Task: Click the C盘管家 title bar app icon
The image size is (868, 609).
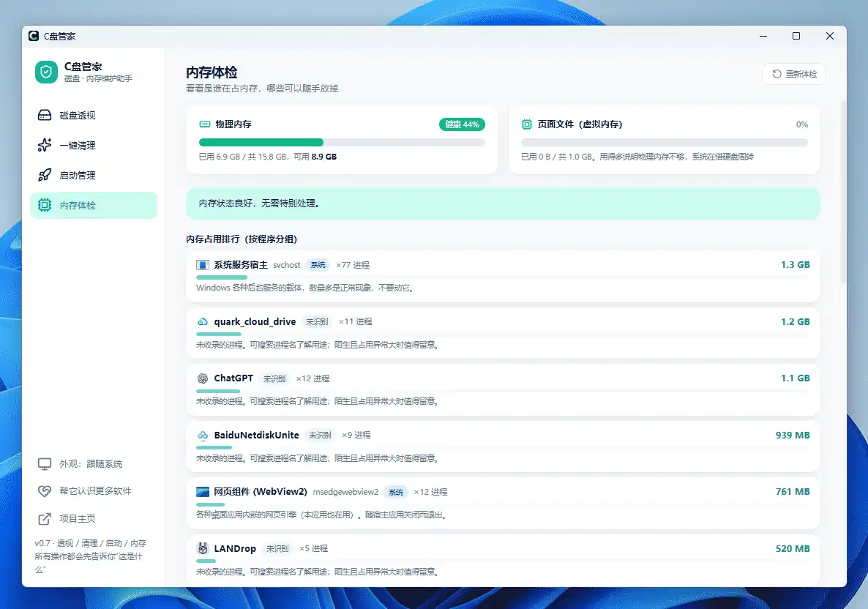Action: click(x=34, y=36)
